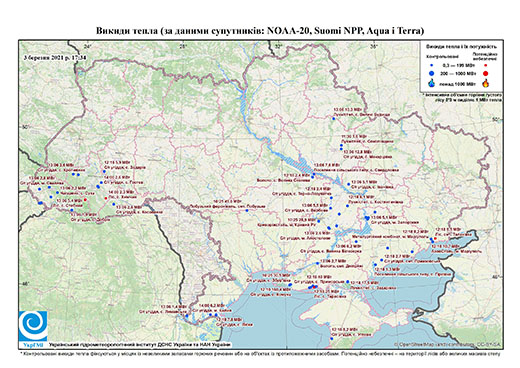Screen dimensions: 520x368
Task: Click the понад 1000 МВт legend label
Action: 458,83
